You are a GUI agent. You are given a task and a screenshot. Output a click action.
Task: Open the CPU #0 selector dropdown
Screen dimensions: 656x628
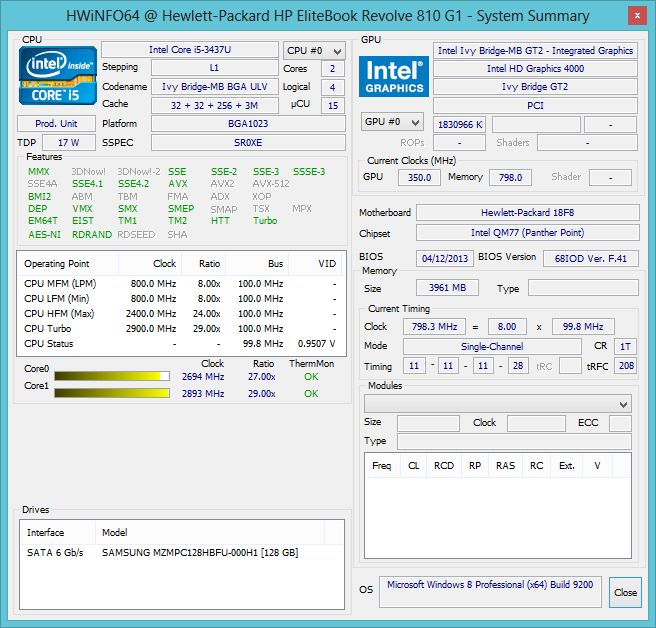(x=313, y=50)
